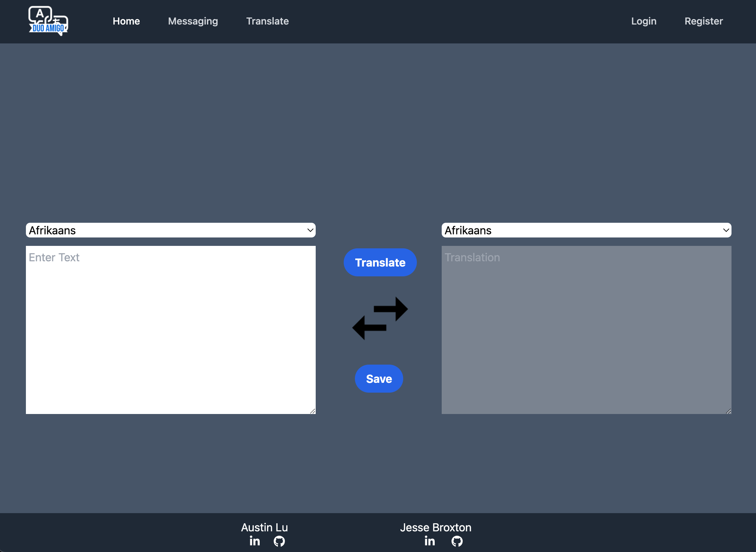Screen dimensions: 756x552
Task: Open Austin Lu's LinkedIn icon
Action: pyautogui.click(x=255, y=541)
